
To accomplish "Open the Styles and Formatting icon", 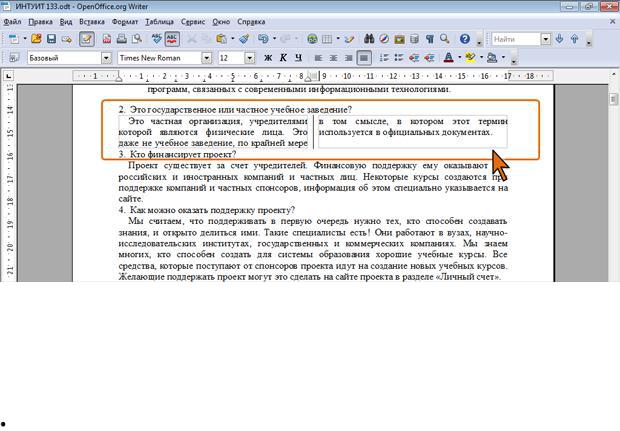I will 14,58.
